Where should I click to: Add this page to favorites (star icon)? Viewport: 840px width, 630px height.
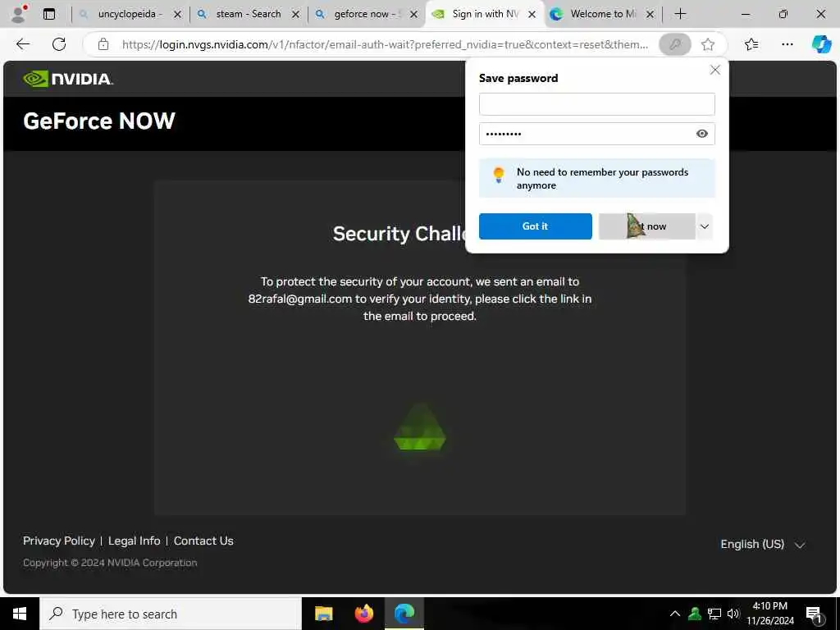(x=708, y=44)
